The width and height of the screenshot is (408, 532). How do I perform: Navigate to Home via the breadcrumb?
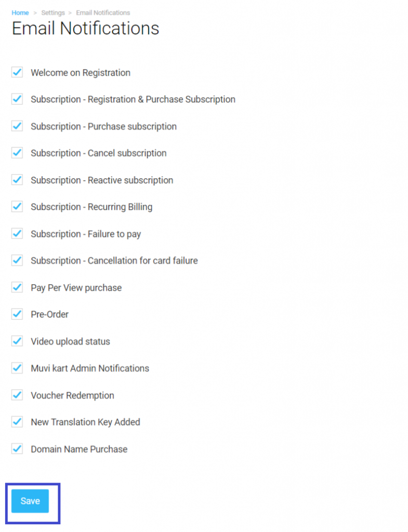click(x=20, y=12)
